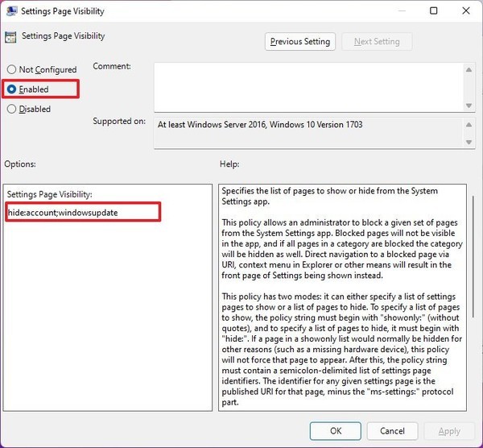This screenshot has width=483, height=448.
Task: Minimize the dialog window
Action: point(402,10)
